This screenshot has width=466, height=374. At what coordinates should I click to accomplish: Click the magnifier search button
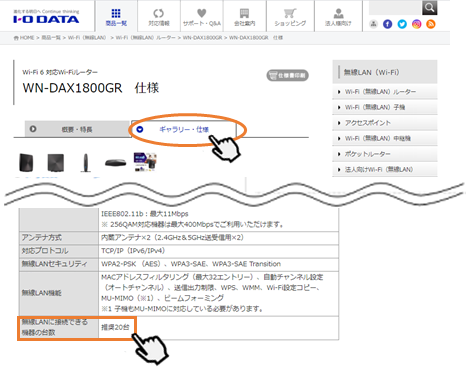430,7
